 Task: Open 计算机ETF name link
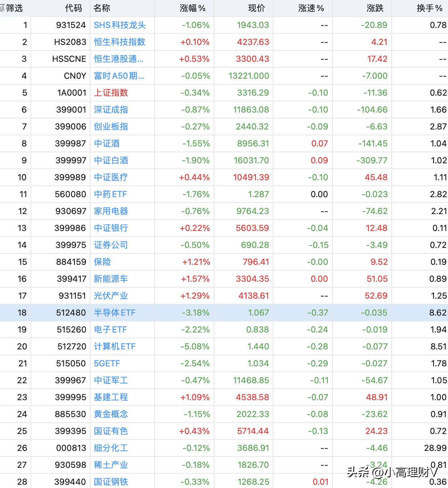tap(115, 346)
